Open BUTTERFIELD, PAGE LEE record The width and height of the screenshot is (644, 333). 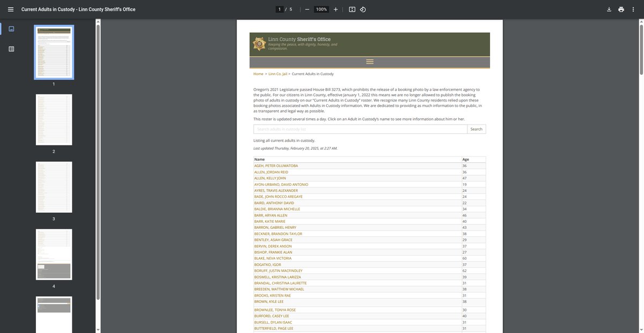274,329
